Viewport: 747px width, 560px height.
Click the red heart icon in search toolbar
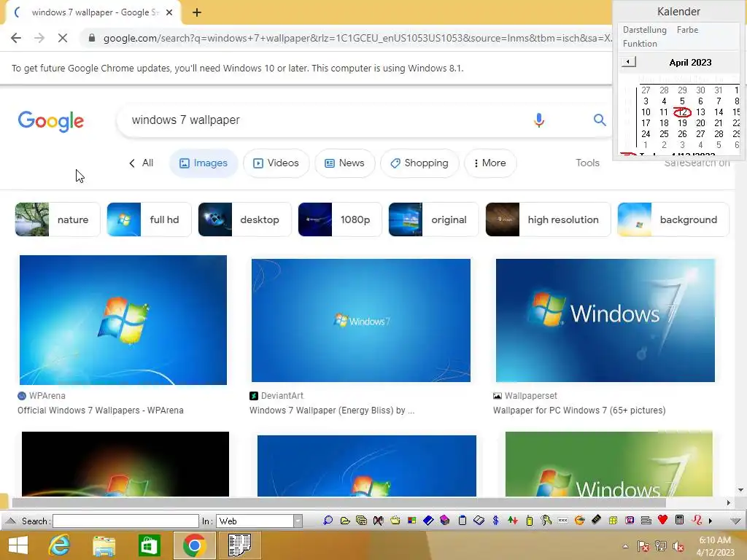pos(662,520)
